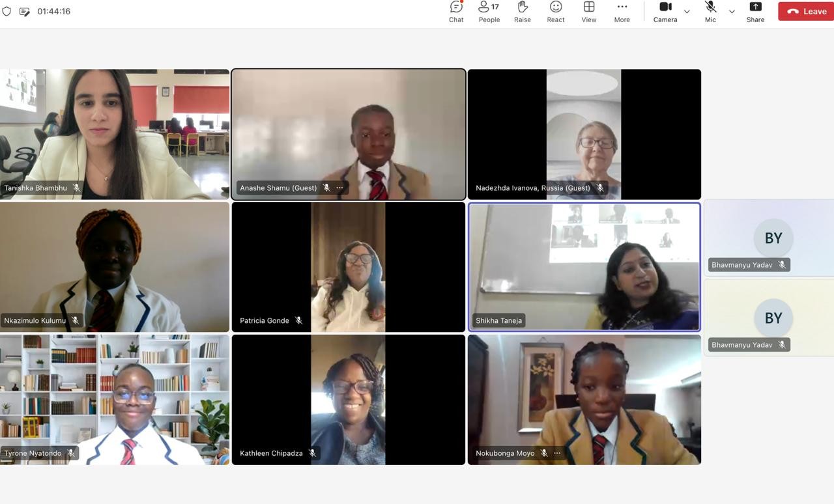The image size is (834, 504).
Task: Open the meeting notes icon beside timer
Action: 25,12
